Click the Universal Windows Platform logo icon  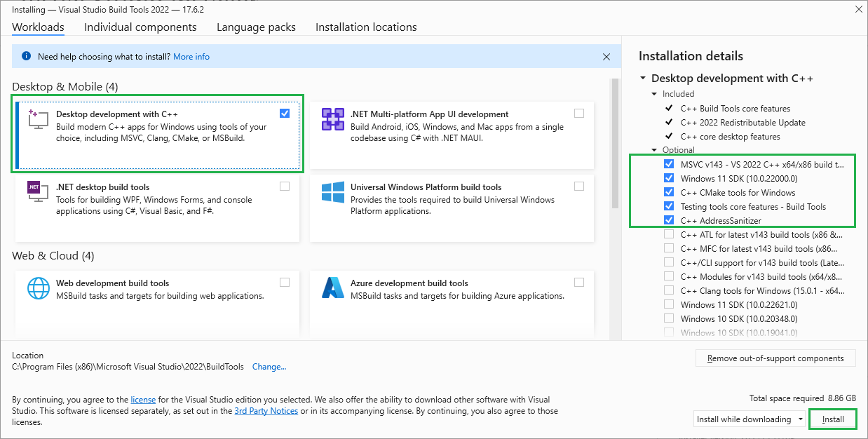pos(332,192)
